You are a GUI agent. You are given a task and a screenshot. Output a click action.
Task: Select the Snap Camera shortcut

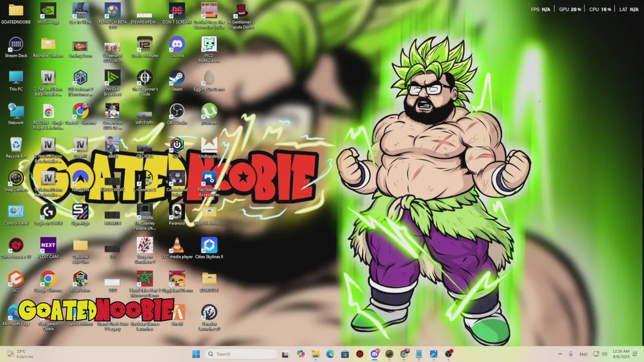16,182
